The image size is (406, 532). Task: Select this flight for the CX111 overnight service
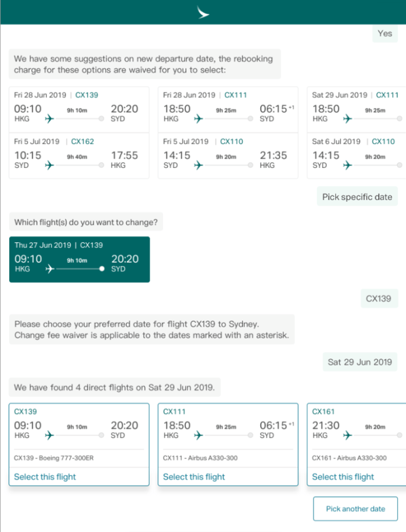point(194,477)
